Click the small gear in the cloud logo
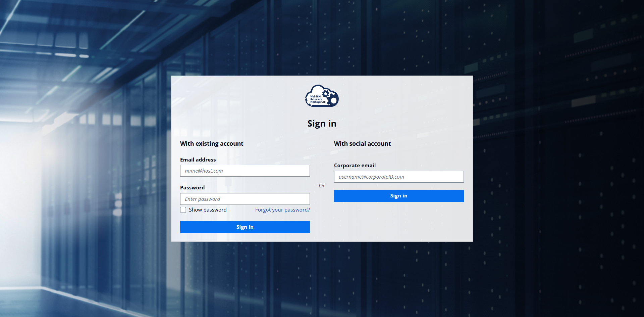644x317 pixels. 325,94
